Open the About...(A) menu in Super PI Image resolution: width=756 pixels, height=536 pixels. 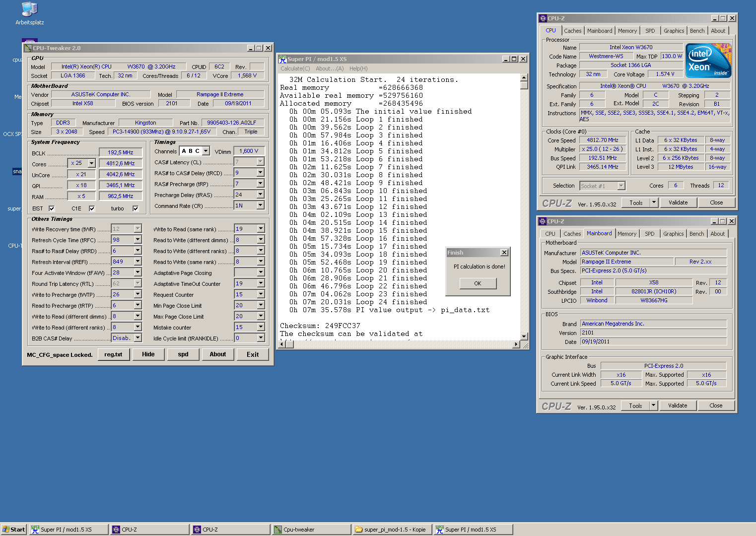pyautogui.click(x=330, y=68)
